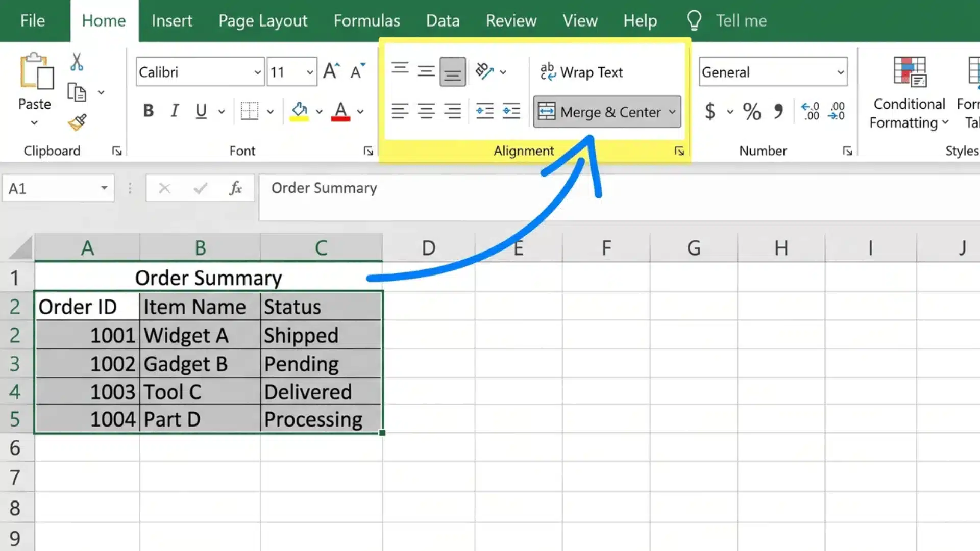980x551 pixels.
Task: Open the File tab
Action: (33, 21)
